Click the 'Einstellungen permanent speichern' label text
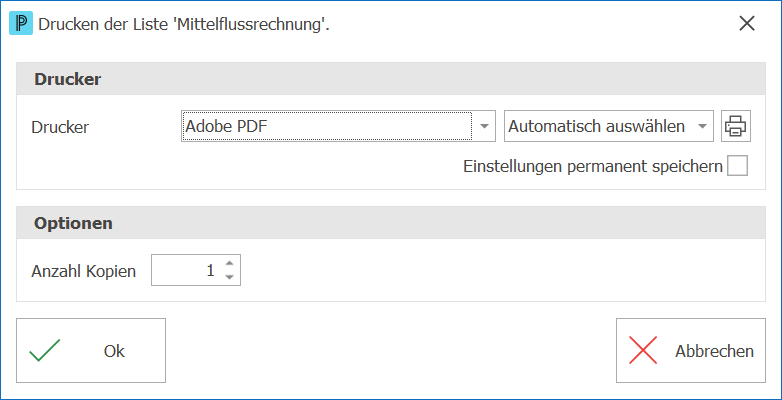 tap(593, 167)
